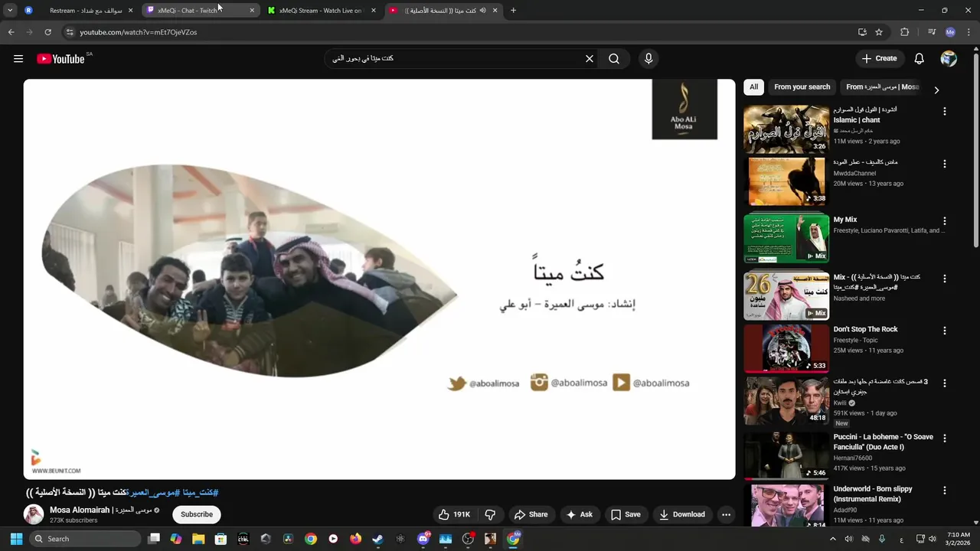Switch to xMeQi Chat Twitch tab
Viewport: 980px width, 551px height.
click(201, 10)
